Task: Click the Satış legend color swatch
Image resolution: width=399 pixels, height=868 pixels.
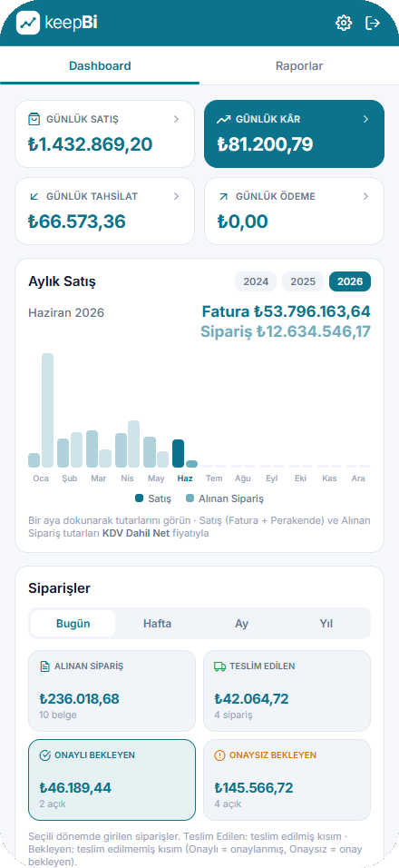Action: tap(140, 498)
